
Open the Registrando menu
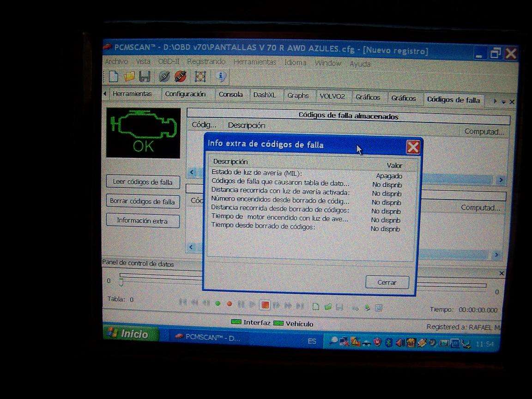[206, 62]
